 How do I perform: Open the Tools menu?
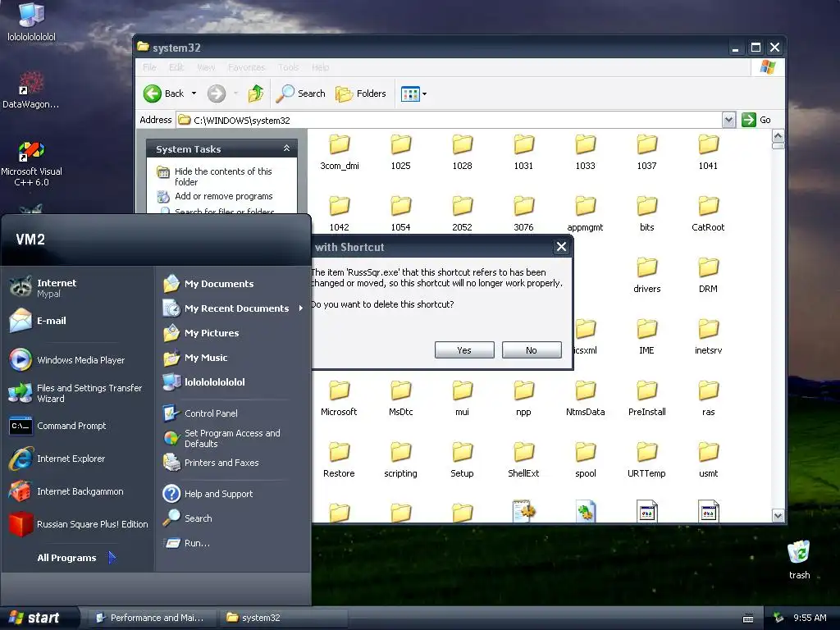pyautogui.click(x=288, y=67)
